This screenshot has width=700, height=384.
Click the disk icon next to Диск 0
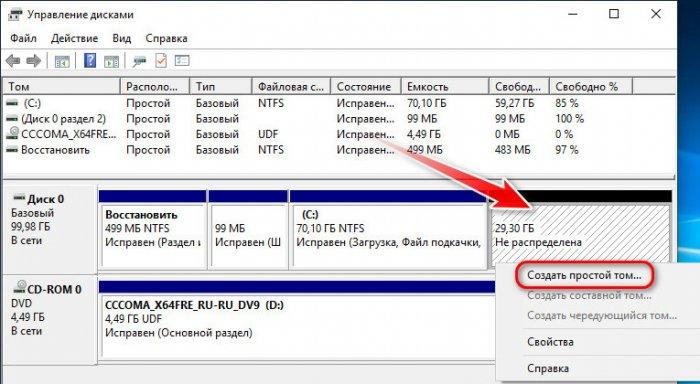19,197
